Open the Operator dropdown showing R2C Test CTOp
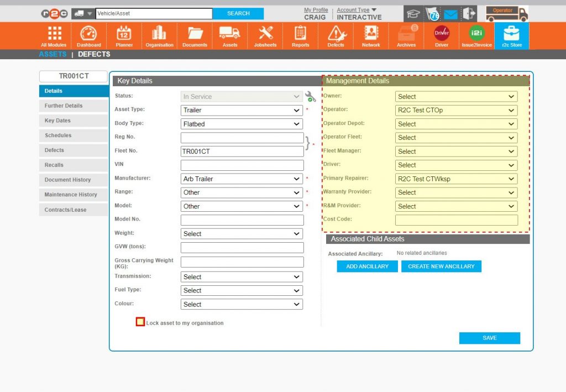 (456, 110)
